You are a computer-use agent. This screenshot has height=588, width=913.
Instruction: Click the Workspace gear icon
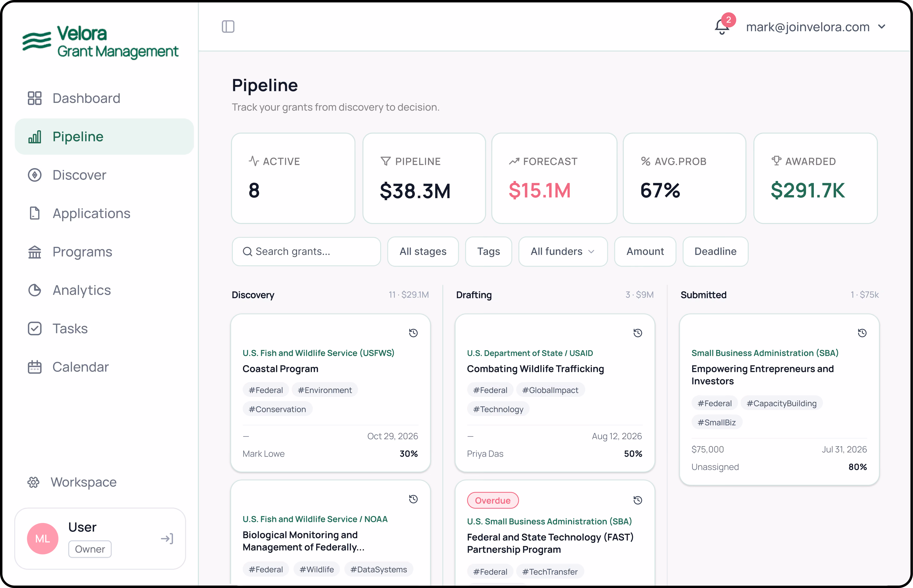[x=33, y=482]
